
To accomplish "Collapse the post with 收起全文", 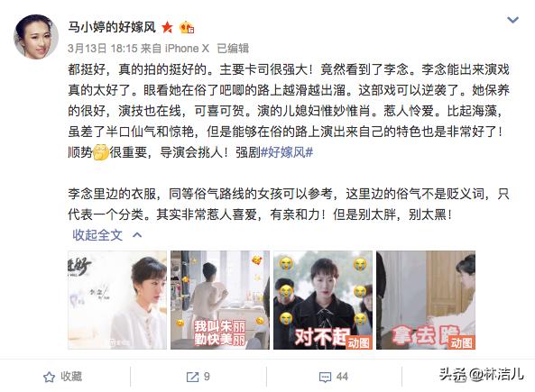I will (97, 235).
